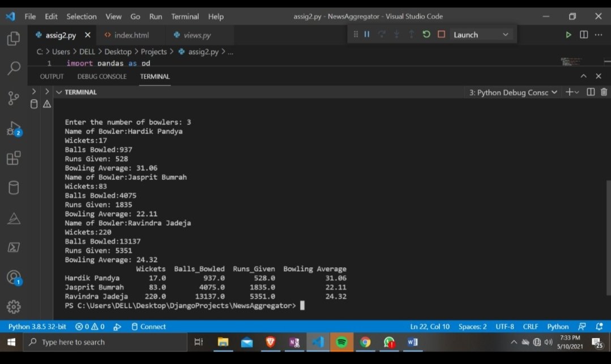Viewport: 611px width, 364px height.
Task: Open the File menu
Action: [30, 16]
